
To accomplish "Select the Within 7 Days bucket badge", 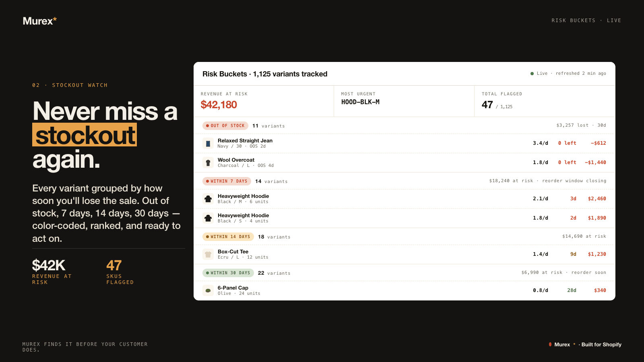I will (227, 181).
